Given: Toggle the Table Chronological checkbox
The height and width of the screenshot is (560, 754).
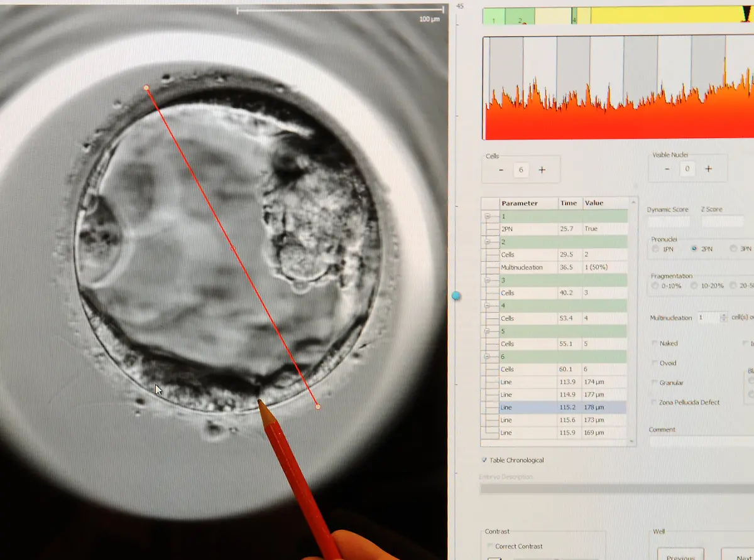Looking at the screenshot, I should [484, 460].
